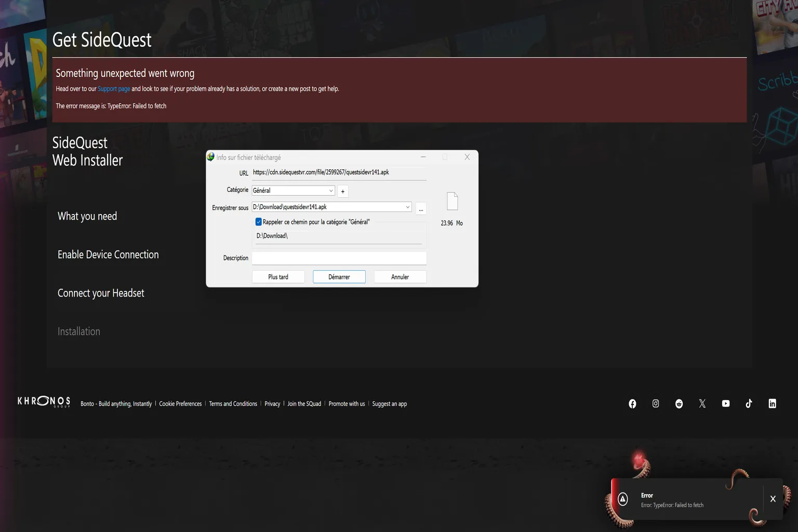
Task: Click the file icon above 23.96 Mo
Action: (453, 201)
